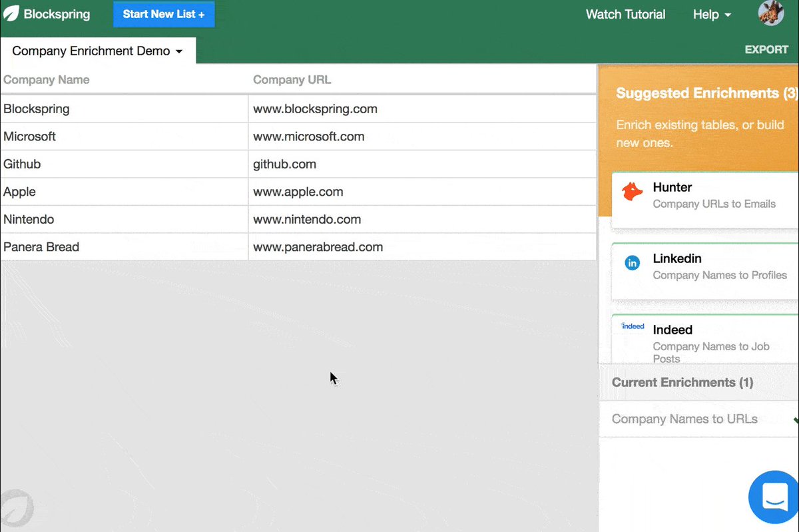This screenshot has height=532, width=799.
Task: Select the www.panerabread.com cell
Action: [x=422, y=247]
